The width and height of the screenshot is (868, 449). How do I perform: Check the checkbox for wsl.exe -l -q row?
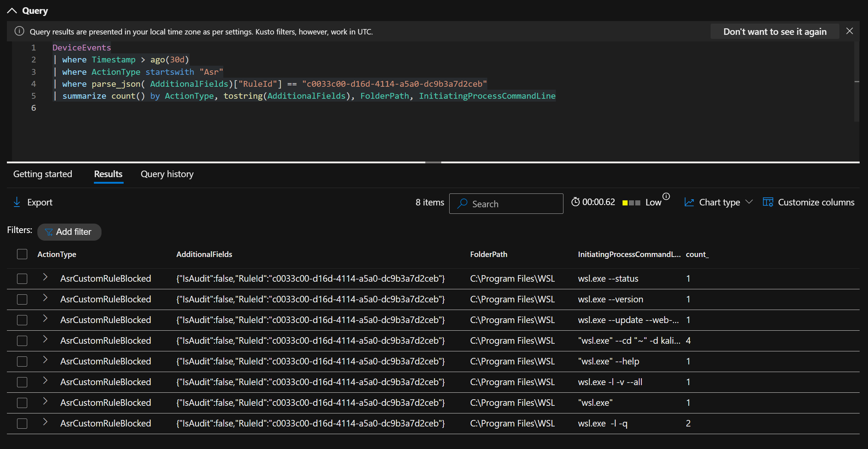(x=22, y=423)
